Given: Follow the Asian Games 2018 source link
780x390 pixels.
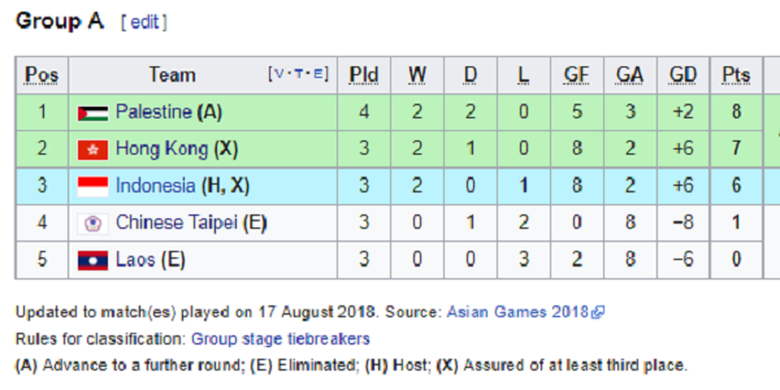Looking at the screenshot, I should tap(518, 312).
